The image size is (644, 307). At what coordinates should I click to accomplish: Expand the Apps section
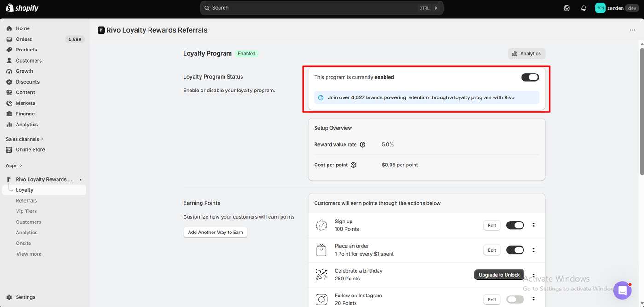point(14,166)
